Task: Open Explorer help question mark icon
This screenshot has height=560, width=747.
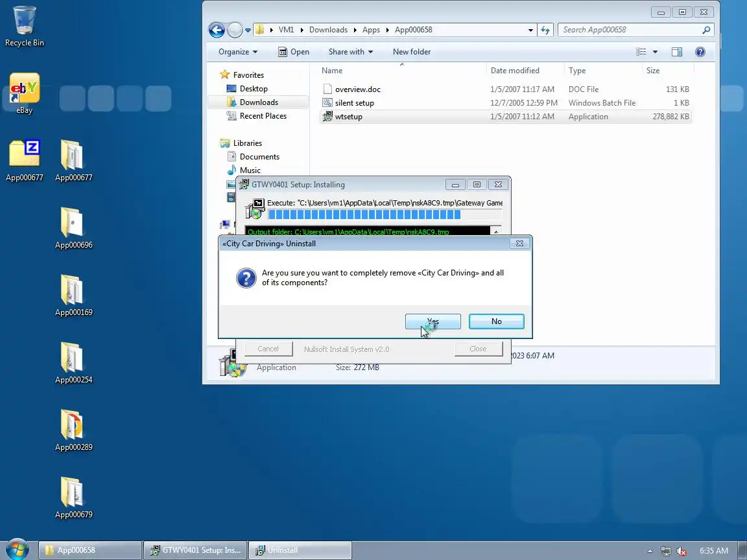Action: click(700, 52)
